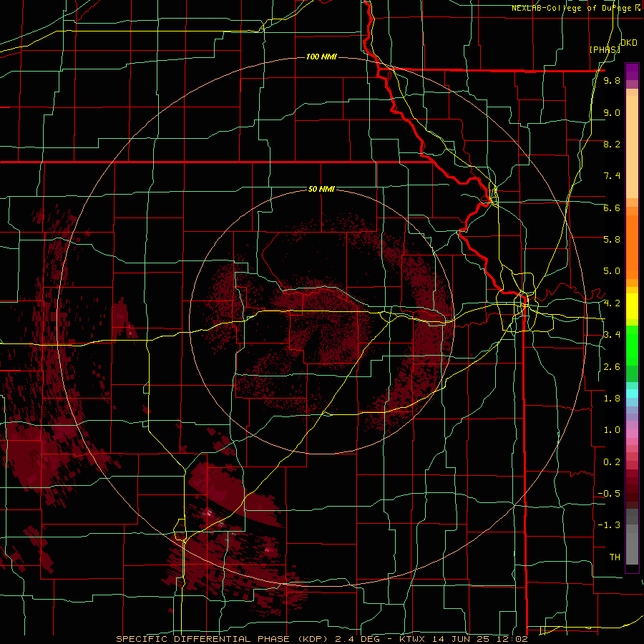This screenshot has height=644, width=644.
Task: Select the 9.8 value on the color scale
Action: [612, 80]
